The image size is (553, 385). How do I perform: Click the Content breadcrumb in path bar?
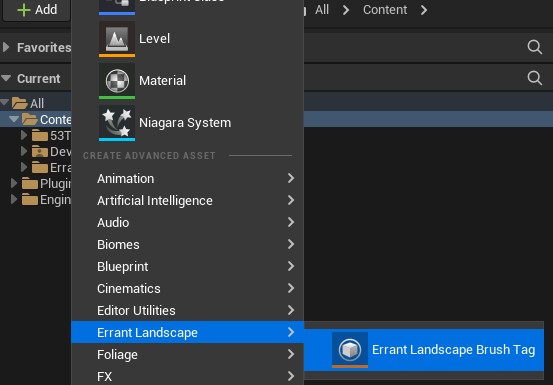[x=385, y=10]
